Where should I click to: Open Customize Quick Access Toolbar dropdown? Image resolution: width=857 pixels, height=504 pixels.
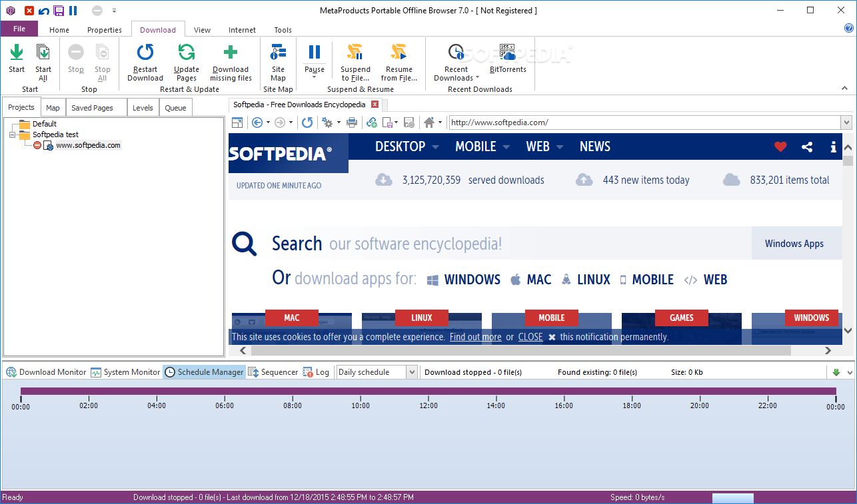tap(114, 11)
